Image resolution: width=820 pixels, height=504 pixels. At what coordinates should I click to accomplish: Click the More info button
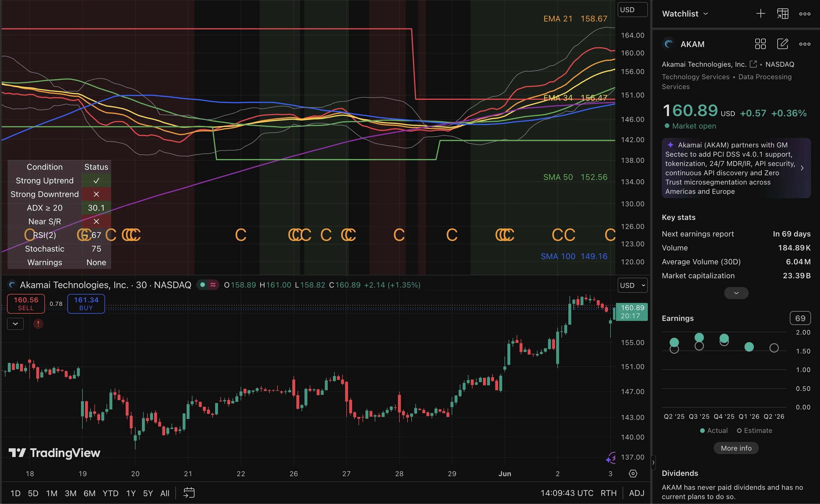coord(736,448)
